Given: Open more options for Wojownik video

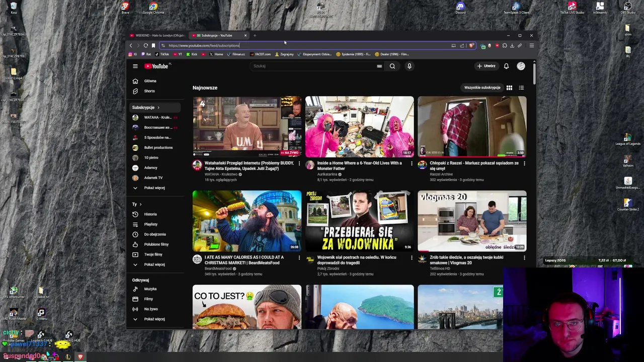Looking at the screenshot, I should [412, 257].
